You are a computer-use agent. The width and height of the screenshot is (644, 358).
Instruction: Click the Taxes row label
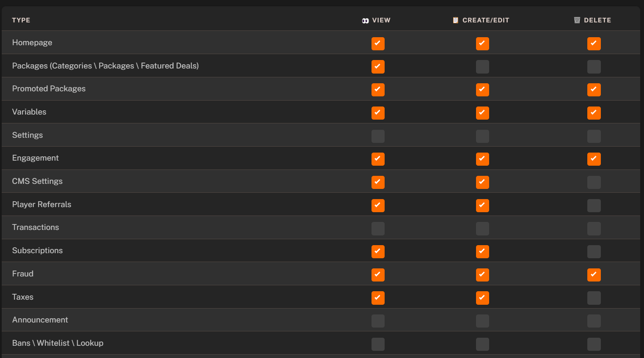pos(23,297)
